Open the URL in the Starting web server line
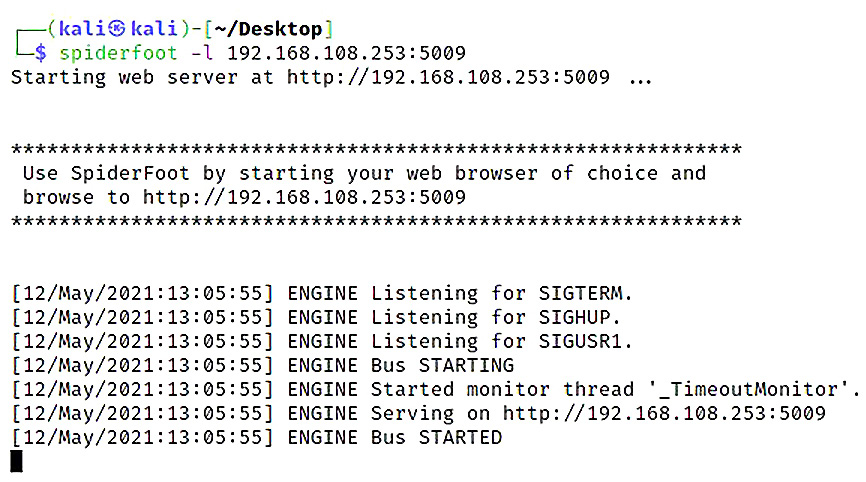 pyautogui.click(x=447, y=77)
